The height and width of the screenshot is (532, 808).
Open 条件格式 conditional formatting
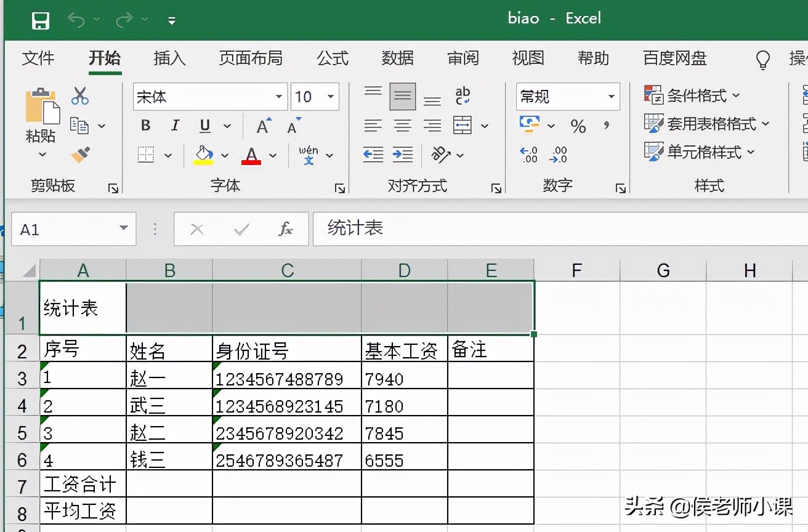pyautogui.click(x=692, y=95)
